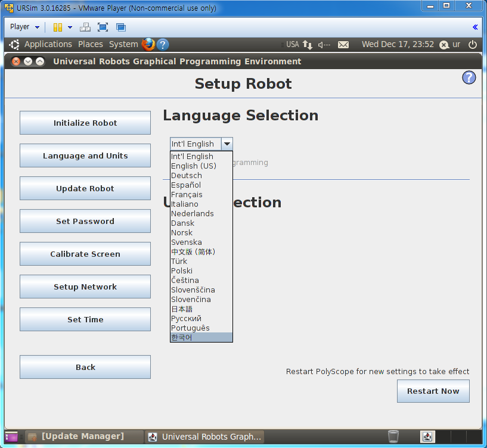The width and height of the screenshot is (487, 448).
Task: Click Set Time button
Action: pyautogui.click(x=85, y=319)
